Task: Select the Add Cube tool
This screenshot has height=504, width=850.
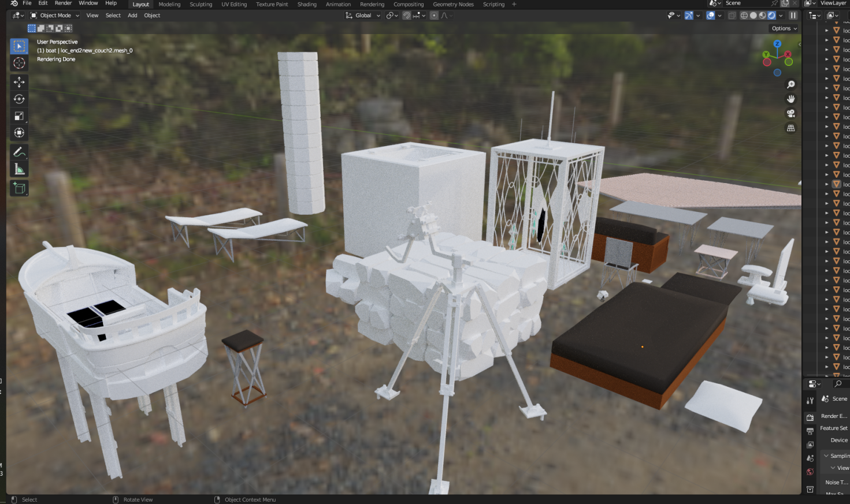Action: point(19,188)
